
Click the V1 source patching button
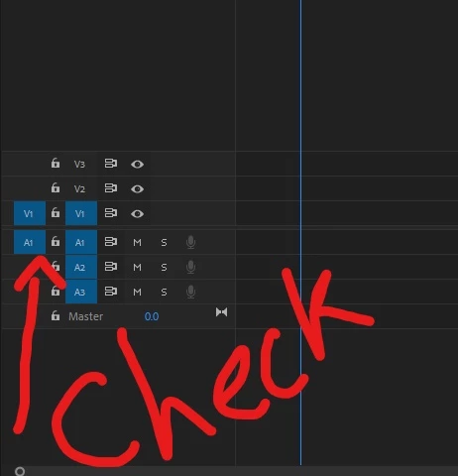[30, 213]
